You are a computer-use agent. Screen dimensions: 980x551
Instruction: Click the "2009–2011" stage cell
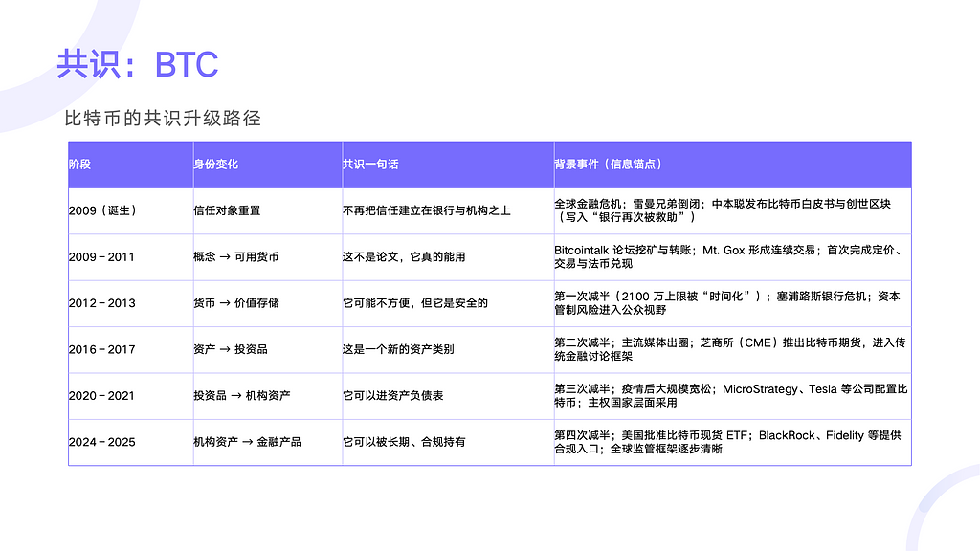point(101,257)
